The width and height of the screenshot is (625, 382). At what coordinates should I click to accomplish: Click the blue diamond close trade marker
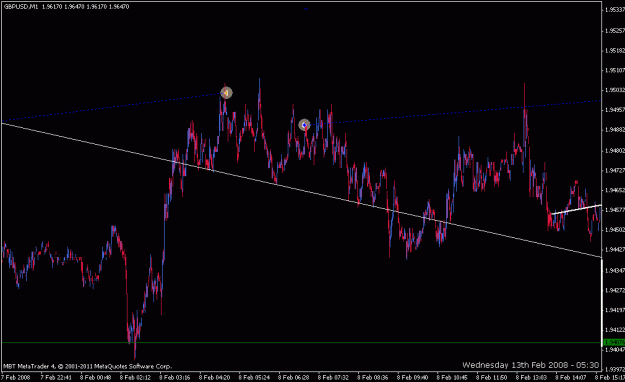tap(305, 125)
